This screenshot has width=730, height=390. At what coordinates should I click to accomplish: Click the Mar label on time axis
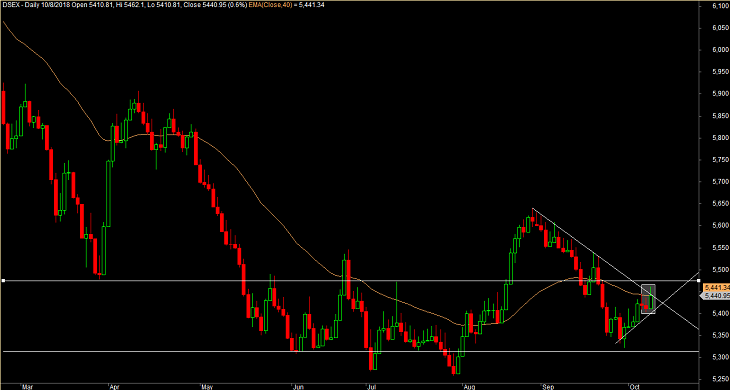(x=28, y=386)
